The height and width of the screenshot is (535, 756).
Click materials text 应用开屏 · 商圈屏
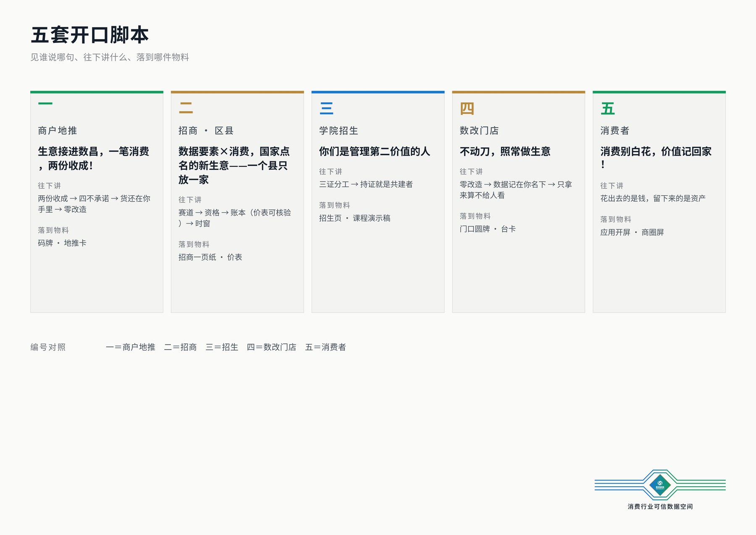click(x=632, y=232)
